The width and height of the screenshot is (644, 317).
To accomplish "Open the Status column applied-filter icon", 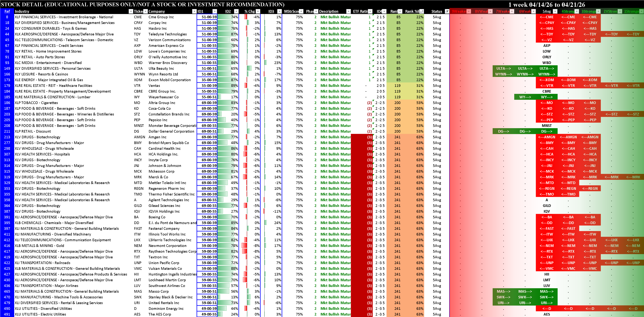I will point(447,11).
